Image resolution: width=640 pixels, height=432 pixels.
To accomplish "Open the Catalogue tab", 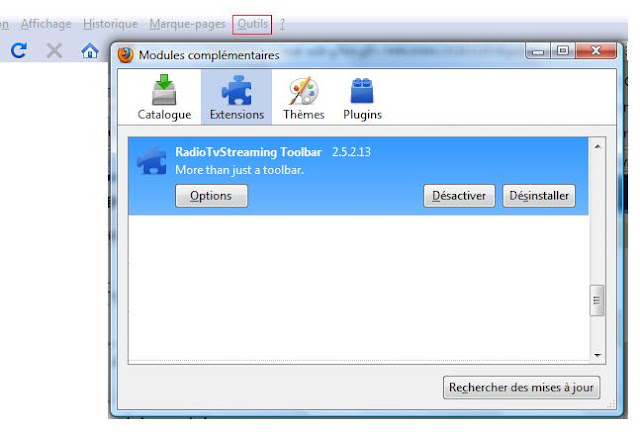I will click(x=164, y=97).
